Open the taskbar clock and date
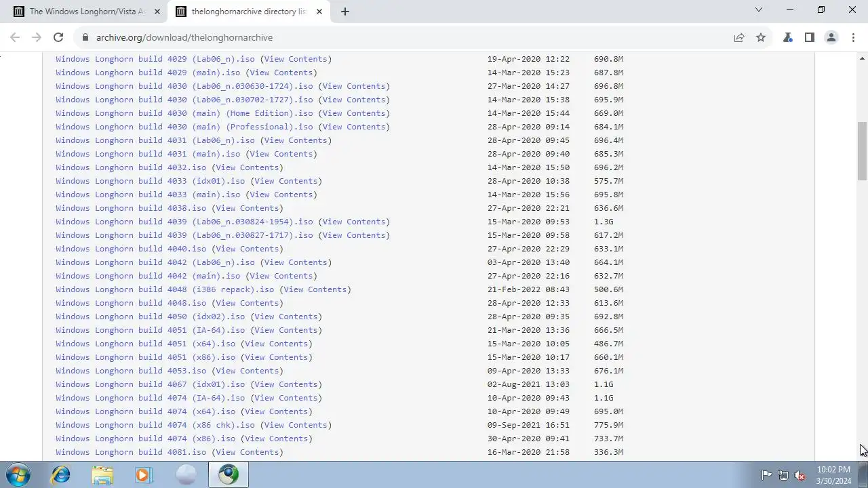This screenshot has height=488, width=868. (833, 475)
